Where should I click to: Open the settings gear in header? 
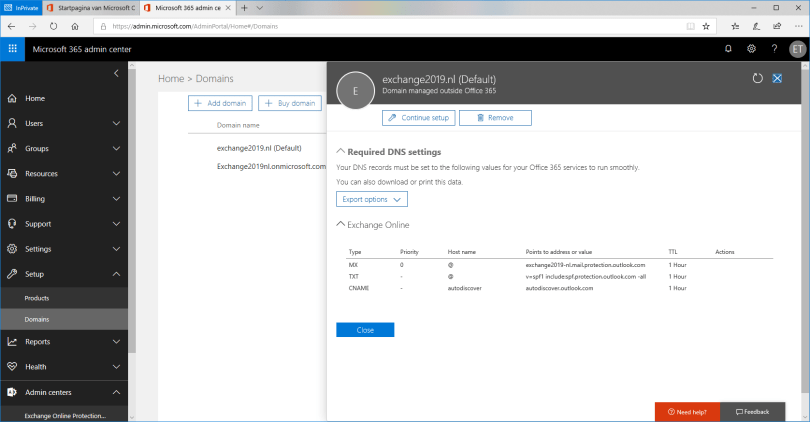[751, 49]
